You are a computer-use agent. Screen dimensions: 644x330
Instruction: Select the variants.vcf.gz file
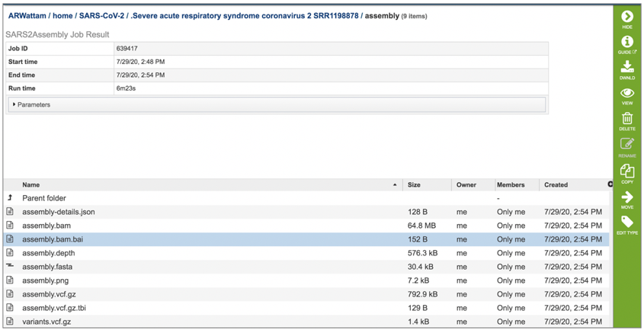pyautogui.click(x=306, y=322)
